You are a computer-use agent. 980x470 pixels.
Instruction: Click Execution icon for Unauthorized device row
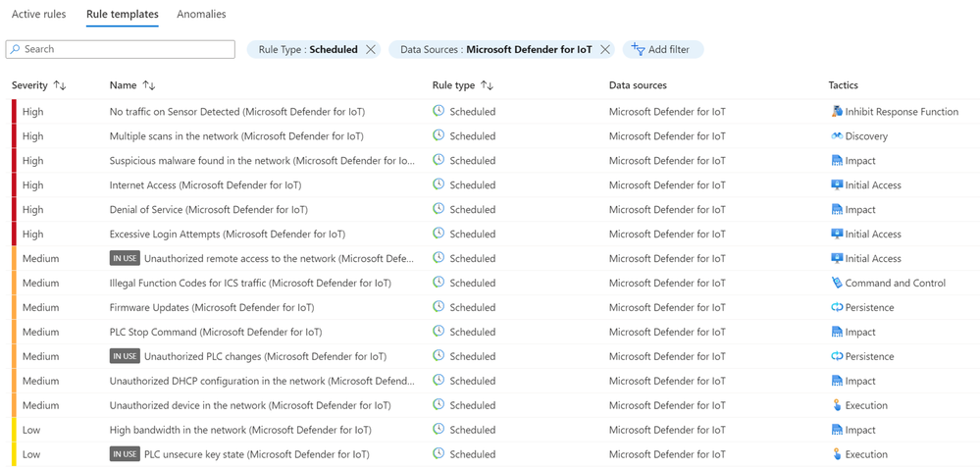click(837, 405)
